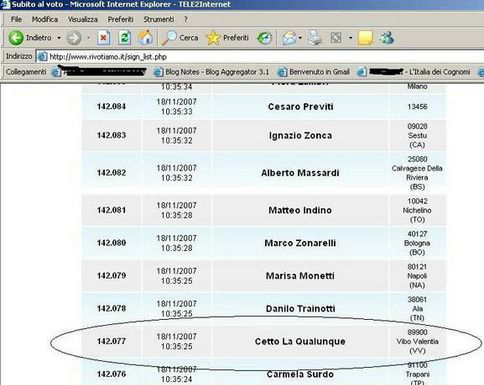Viewport: 484px width, 385px height.
Task: Open Cerca search with magnifier icon
Action: [180, 38]
